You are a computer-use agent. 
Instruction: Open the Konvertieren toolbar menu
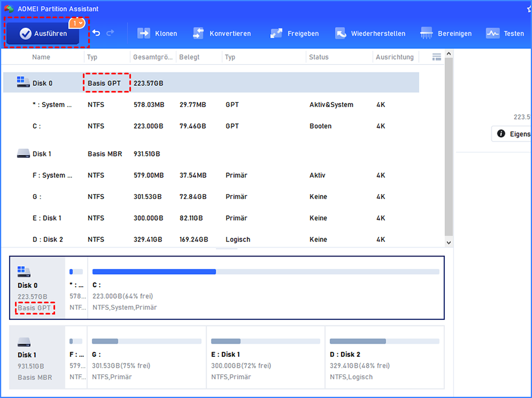[x=222, y=33]
